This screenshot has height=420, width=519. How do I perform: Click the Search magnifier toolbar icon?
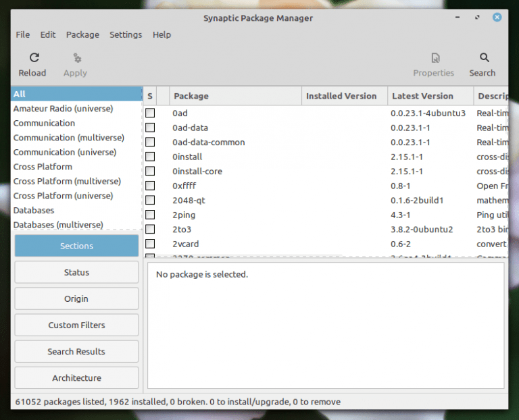(485, 58)
